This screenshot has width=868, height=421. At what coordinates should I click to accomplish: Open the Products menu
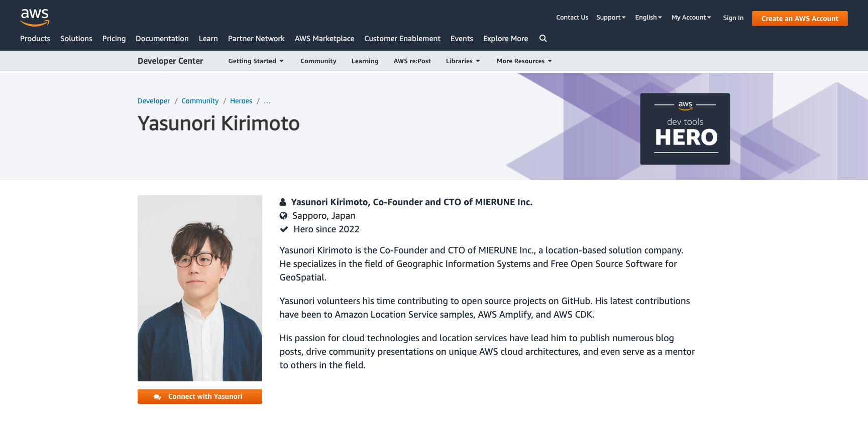[35, 39]
